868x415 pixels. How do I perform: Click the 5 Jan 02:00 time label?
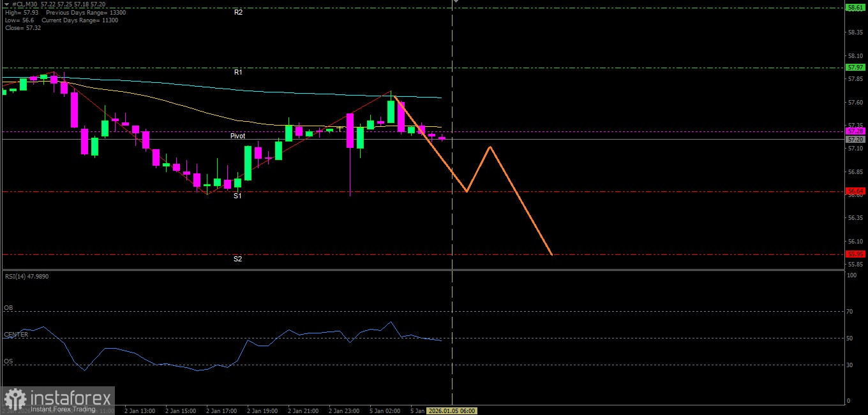tap(385, 411)
